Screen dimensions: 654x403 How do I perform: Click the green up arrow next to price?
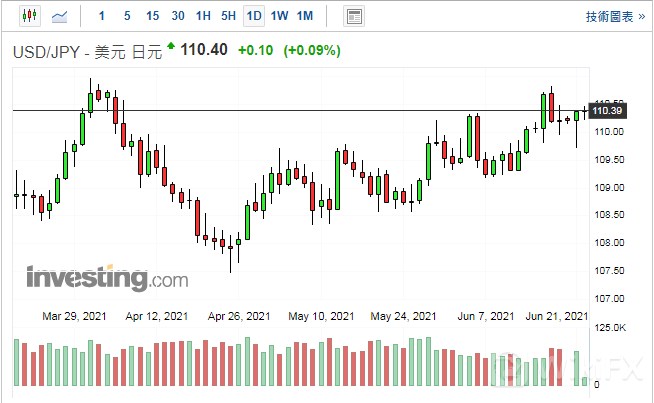[171, 47]
